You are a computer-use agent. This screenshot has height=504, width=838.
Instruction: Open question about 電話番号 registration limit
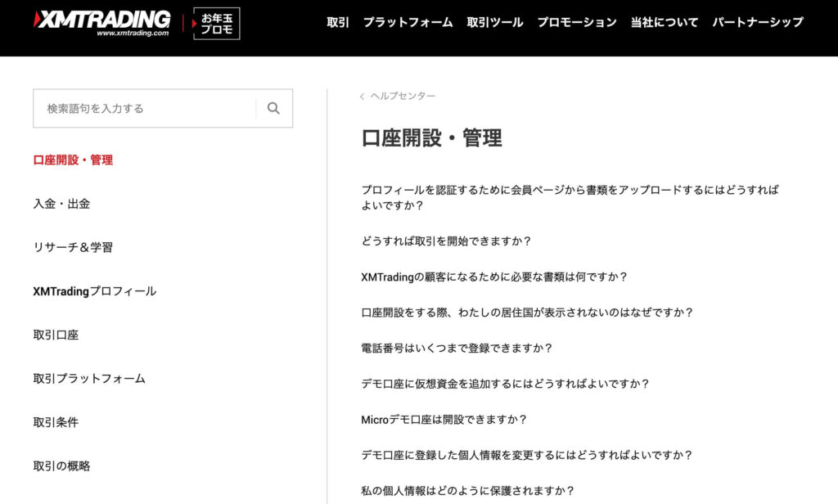pyautogui.click(x=457, y=348)
